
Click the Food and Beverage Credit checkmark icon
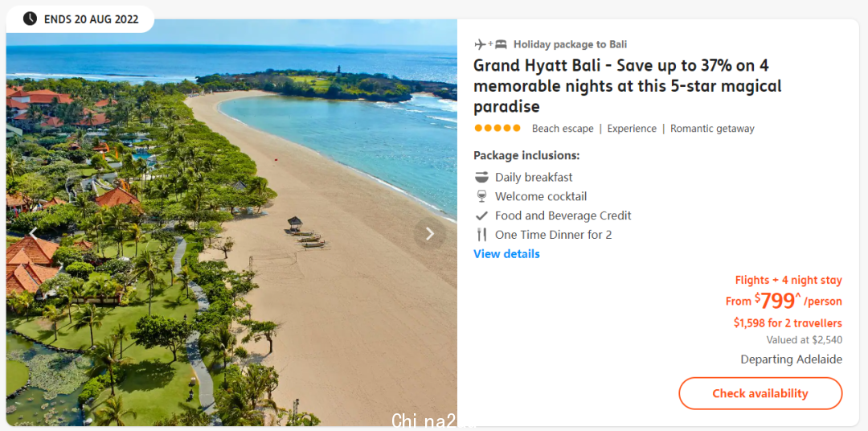pos(481,215)
